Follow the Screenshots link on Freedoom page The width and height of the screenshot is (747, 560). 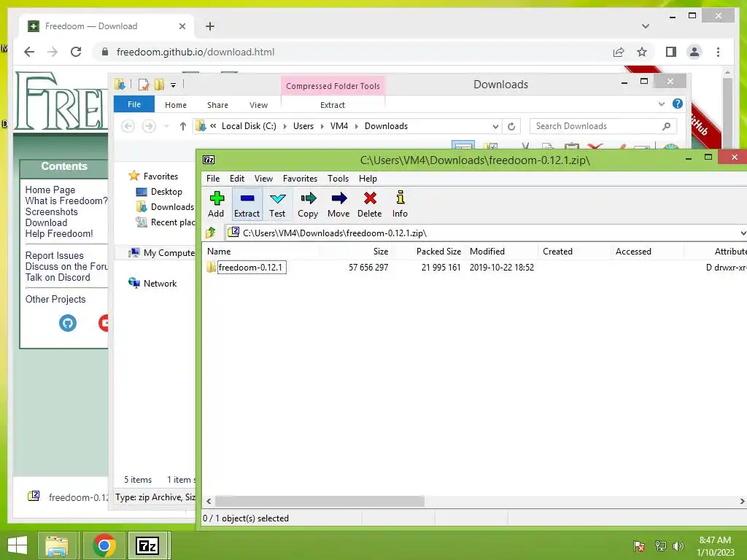click(52, 212)
